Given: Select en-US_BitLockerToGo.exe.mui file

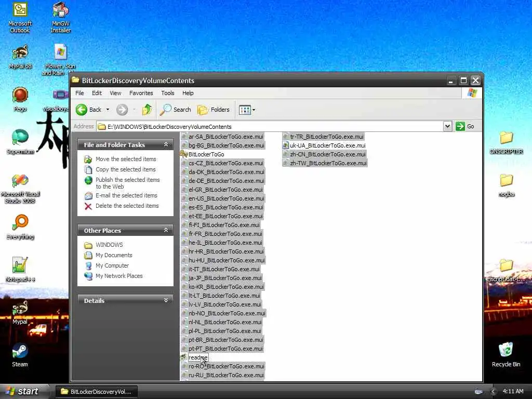Looking at the screenshot, I should (x=222, y=198).
